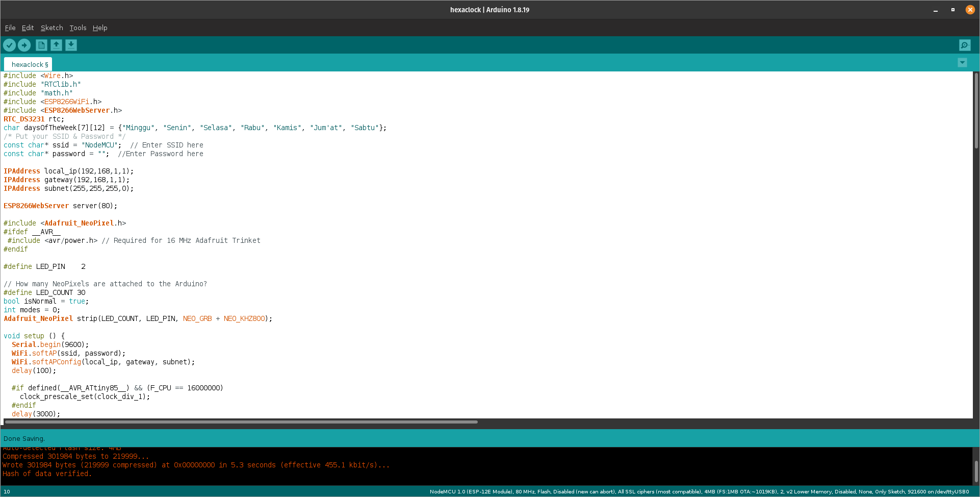This screenshot has width=980, height=497.
Task: Click the 'delay(100);' line
Action: click(x=34, y=371)
